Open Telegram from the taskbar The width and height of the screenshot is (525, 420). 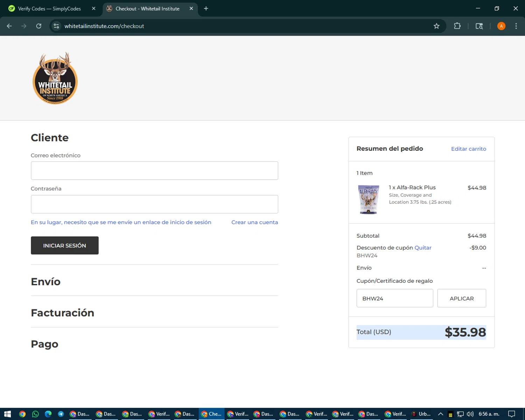(x=61, y=414)
